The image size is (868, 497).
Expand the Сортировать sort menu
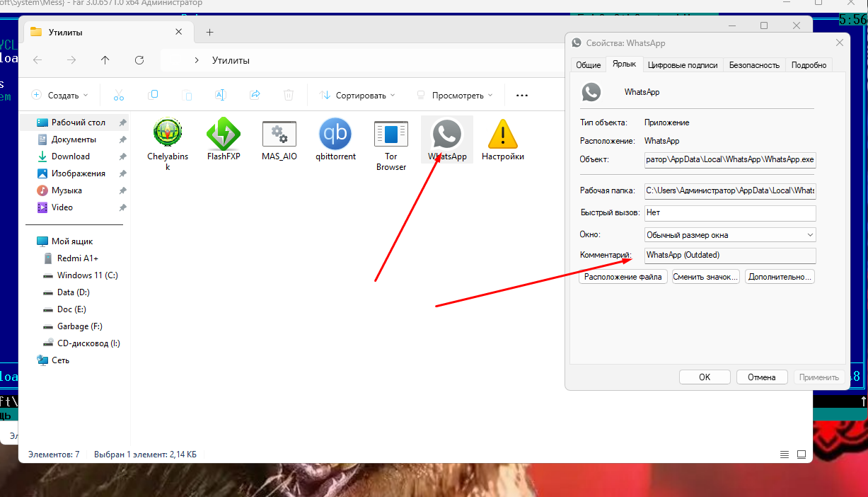(357, 95)
